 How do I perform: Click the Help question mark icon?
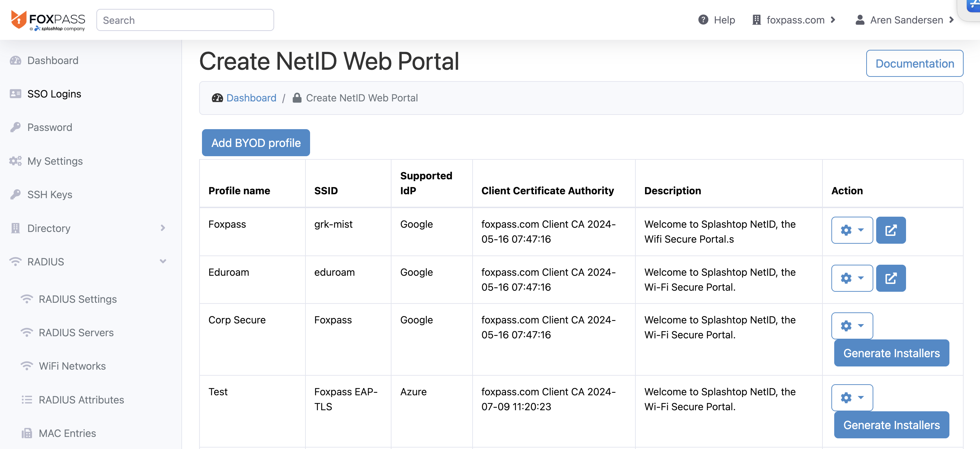(703, 20)
